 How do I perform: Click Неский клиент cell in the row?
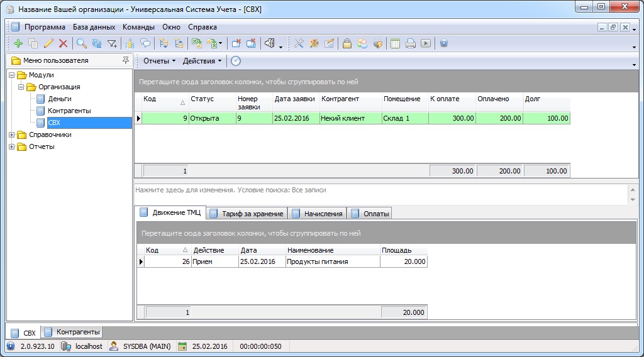pos(350,118)
